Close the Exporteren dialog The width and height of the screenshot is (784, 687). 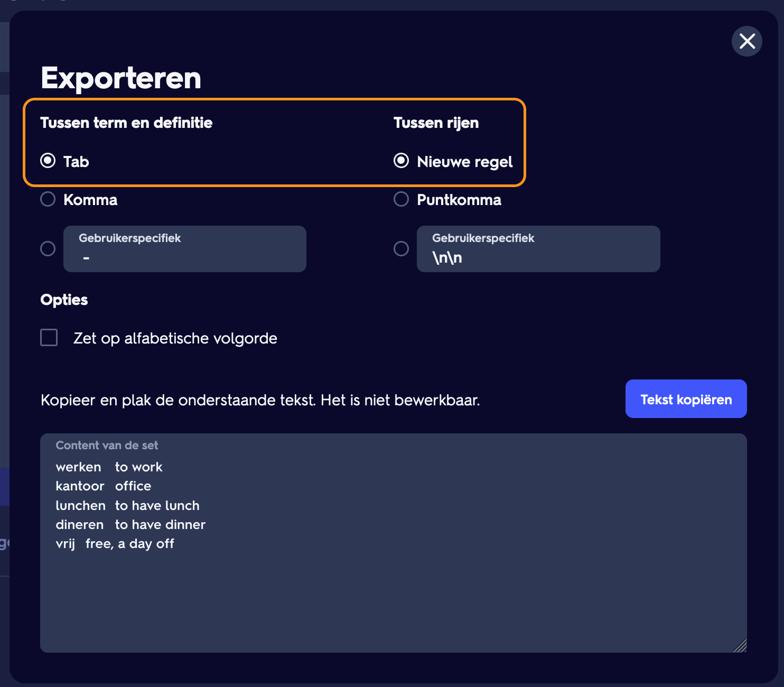[x=746, y=41]
